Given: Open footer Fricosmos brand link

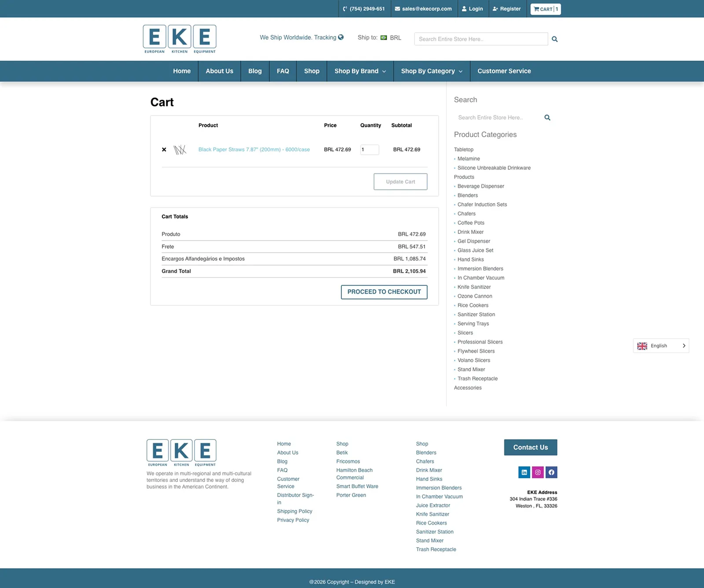Looking at the screenshot, I should [x=348, y=461].
